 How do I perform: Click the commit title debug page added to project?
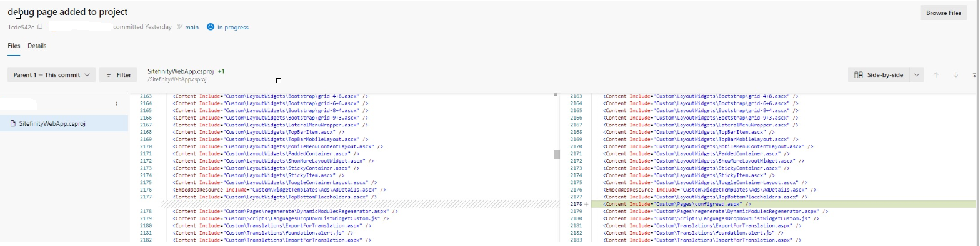tap(68, 12)
